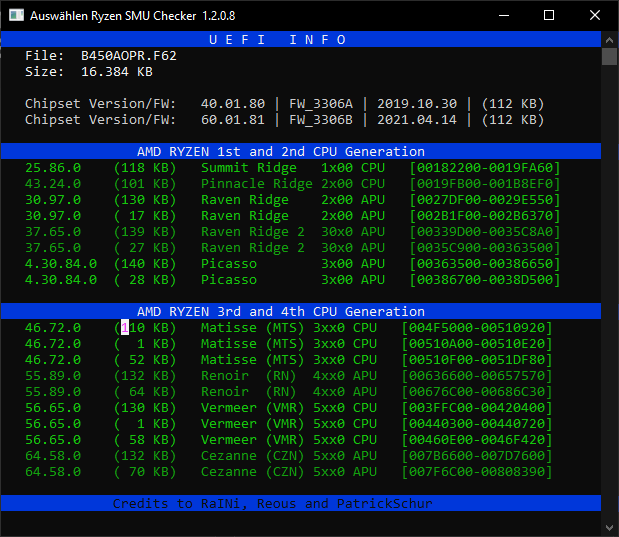Click address range 003FFC00-00420400
The width and height of the screenshot is (619, 537).
tap(477, 407)
